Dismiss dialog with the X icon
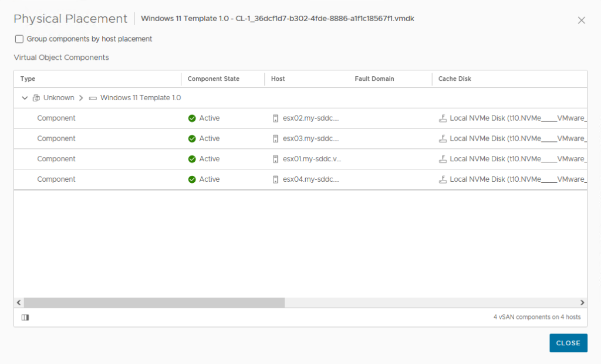The image size is (601, 364). pyautogui.click(x=581, y=21)
